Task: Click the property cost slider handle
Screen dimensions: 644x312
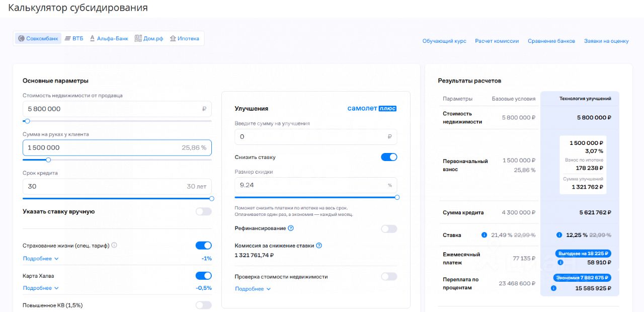Action: coord(27,121)
